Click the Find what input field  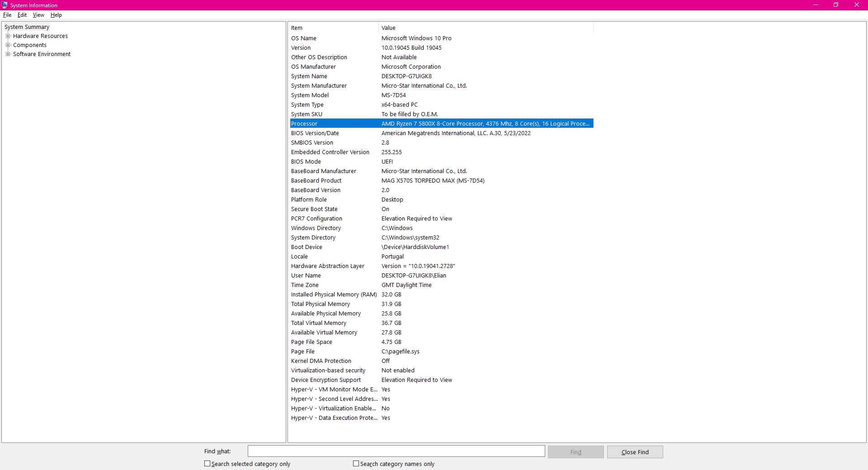point(396,451)
